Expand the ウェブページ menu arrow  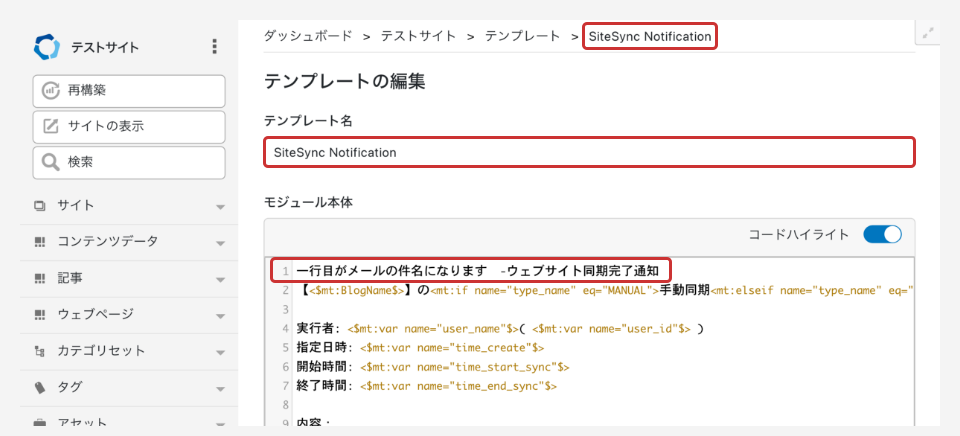coord(220,315)
